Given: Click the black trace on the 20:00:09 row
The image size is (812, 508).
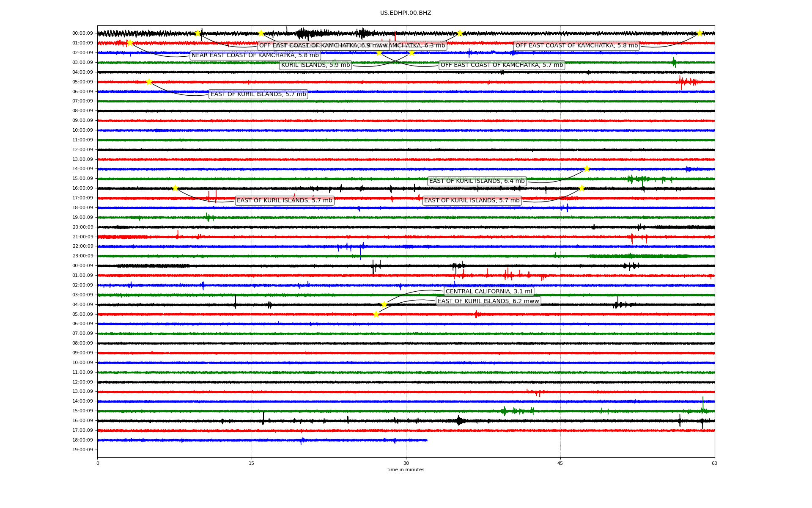Looking at the screenshot, I should (406, 227).
